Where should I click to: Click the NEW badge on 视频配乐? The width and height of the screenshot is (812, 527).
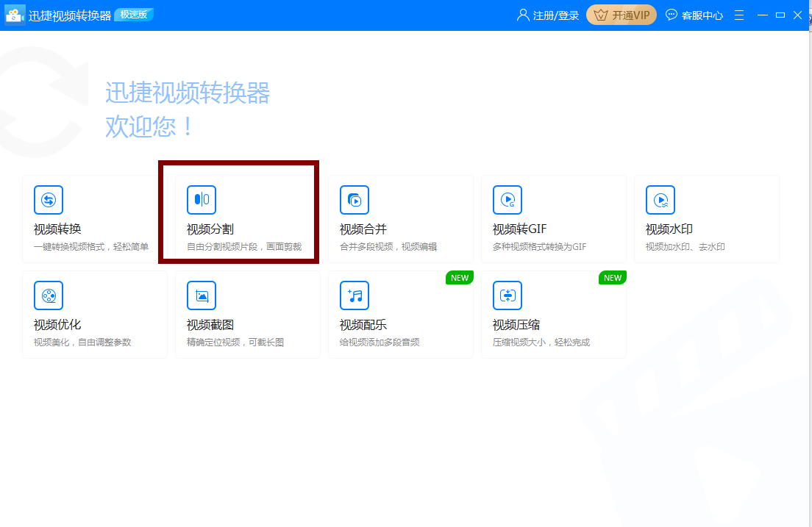tap(460, 278)
